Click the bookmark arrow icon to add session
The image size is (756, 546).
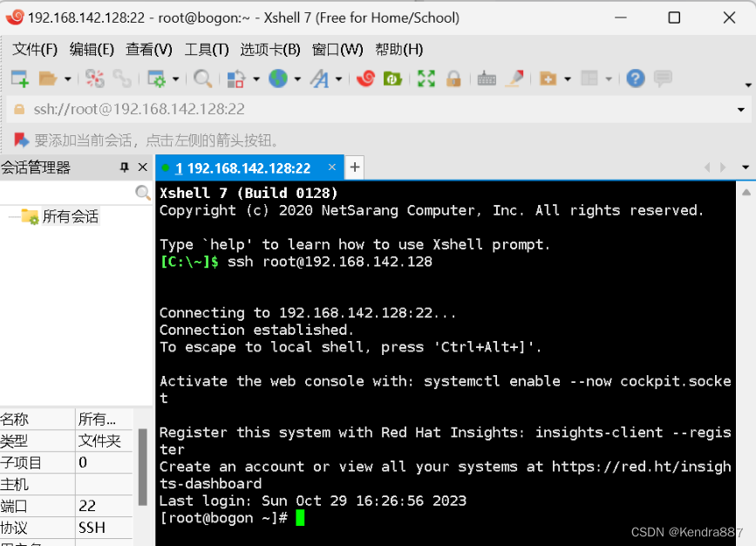[21, 140]
